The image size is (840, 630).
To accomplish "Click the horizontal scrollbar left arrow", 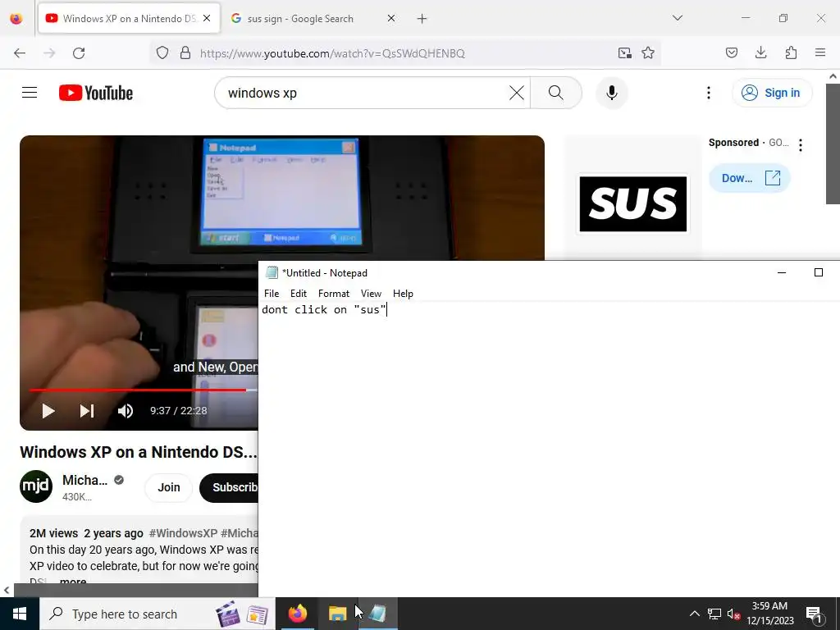I will pyautogui.click(x=7, y=591).
